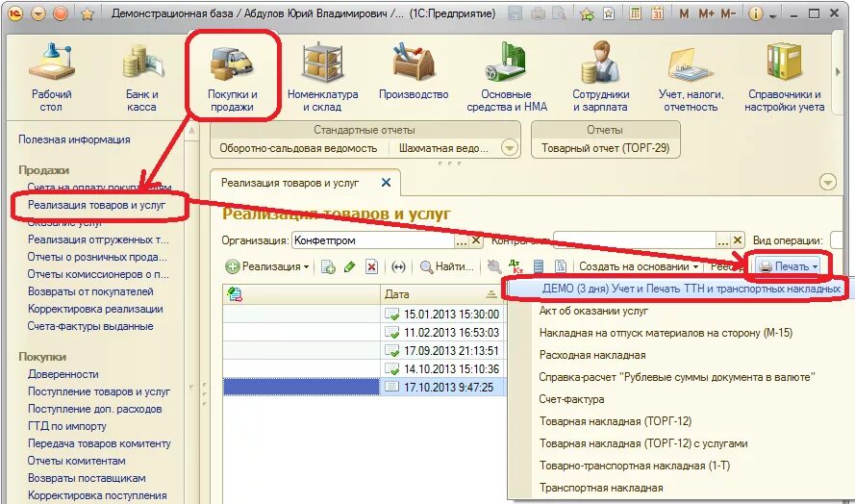Click the Найти... search button
Viewport: 855px width, 504px height.
446,266
